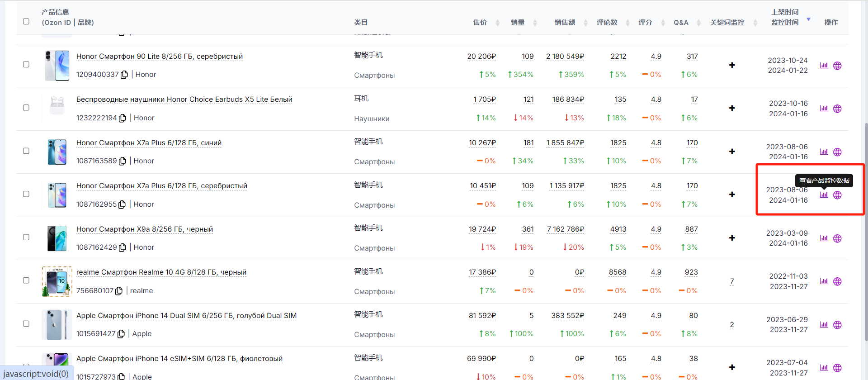Viewport: 868px width, 380px height.
Task: Open globe link for Honor 90 Lite
Action: [x=837, y=66]
